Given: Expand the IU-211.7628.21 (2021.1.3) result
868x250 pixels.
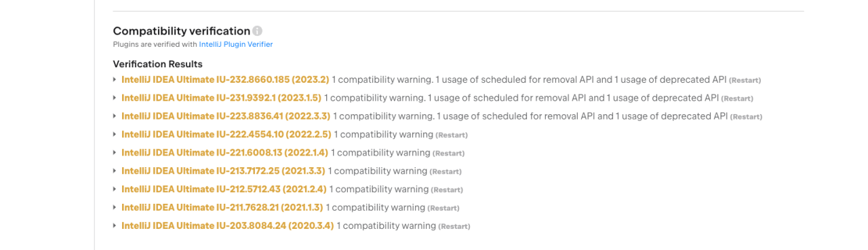Looking at the screenshot, I should click(115, 208).
